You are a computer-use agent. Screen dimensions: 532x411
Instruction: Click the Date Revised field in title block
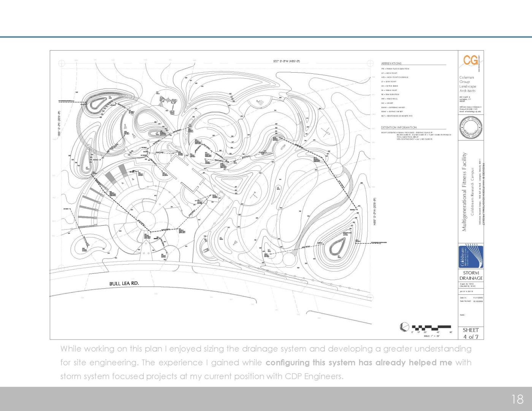[x=471, y=301]
